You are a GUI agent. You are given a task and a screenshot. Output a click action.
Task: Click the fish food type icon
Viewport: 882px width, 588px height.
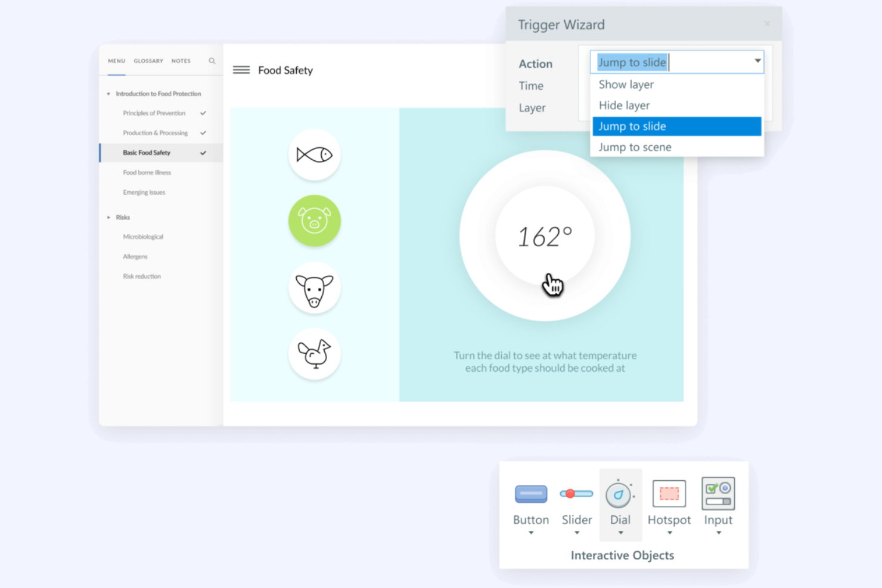click(x=314, y=155)
